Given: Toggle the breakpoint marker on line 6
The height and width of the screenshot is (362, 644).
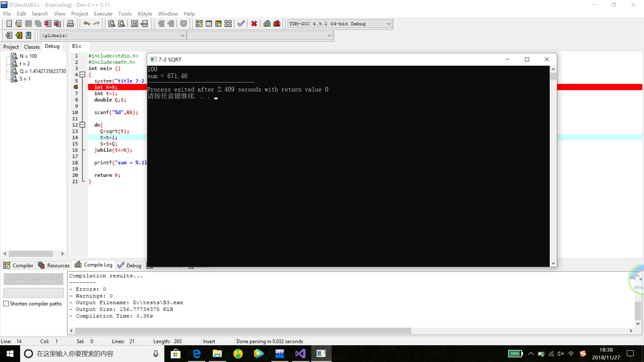Looking at the screenshot, I should coord(76,87).
